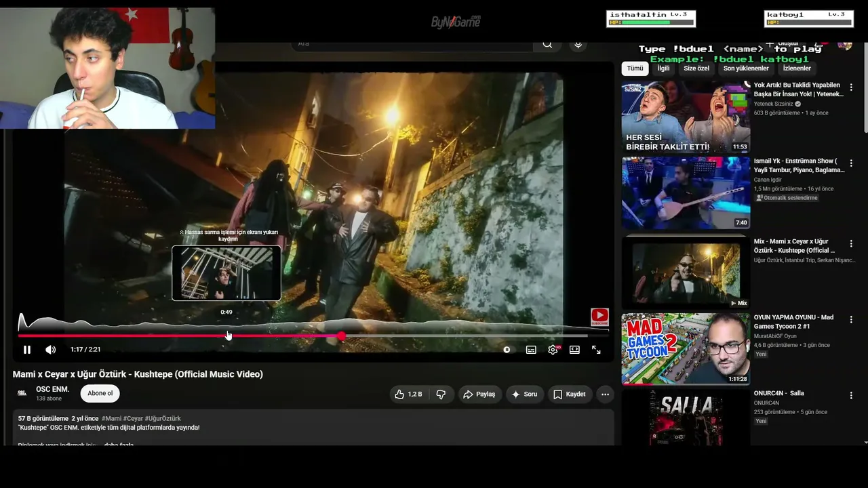Open the ONURC4N Salla video thumbnail

point(686,417)
